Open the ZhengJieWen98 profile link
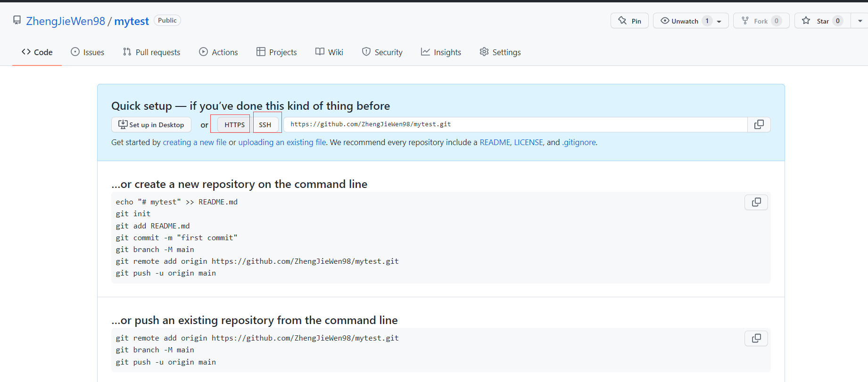The height and width of the screenshot is (382, 868). coord(66,21)
